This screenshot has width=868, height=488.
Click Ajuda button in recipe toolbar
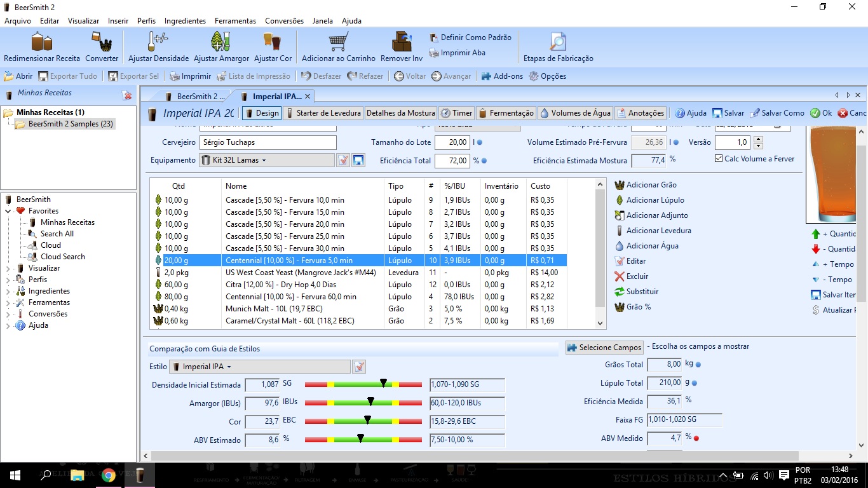click(691, 113)
